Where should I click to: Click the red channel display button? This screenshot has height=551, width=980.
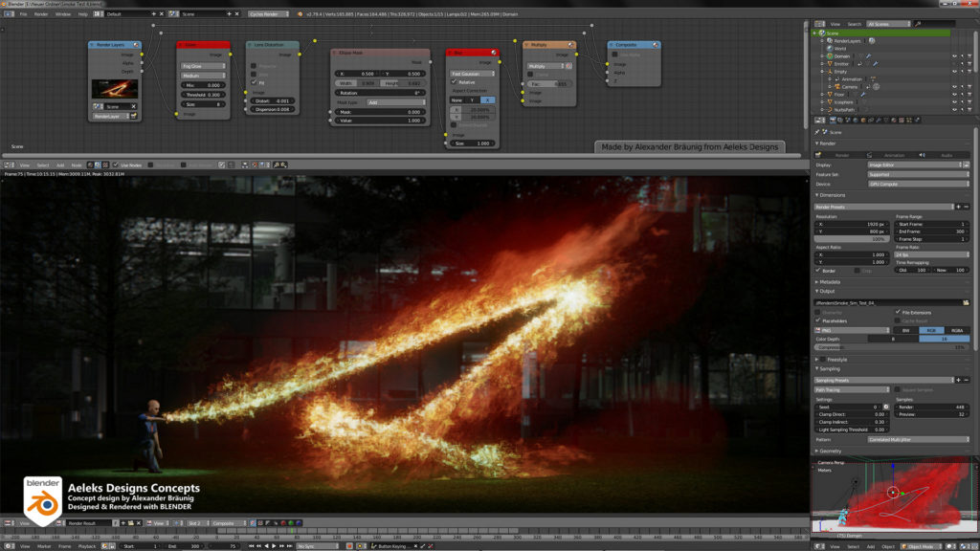coord(283,523)
